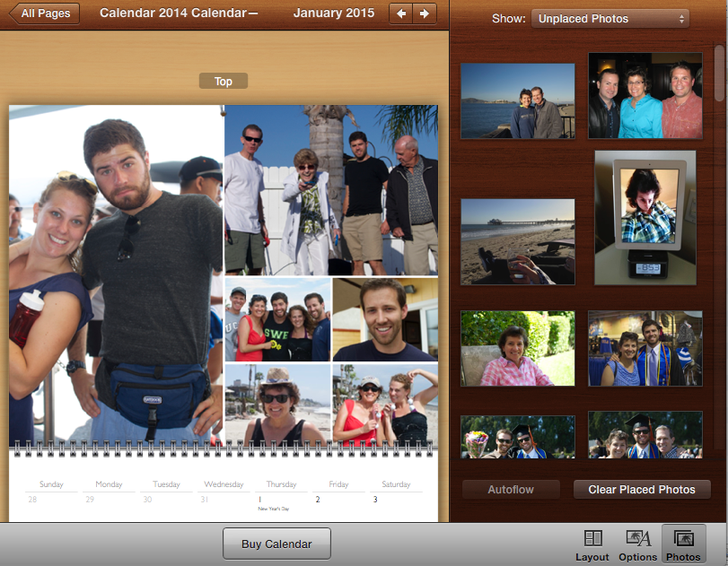This screenshot has height=566, width=728.
Task: Select the Top page label
Action: point(224,82)
